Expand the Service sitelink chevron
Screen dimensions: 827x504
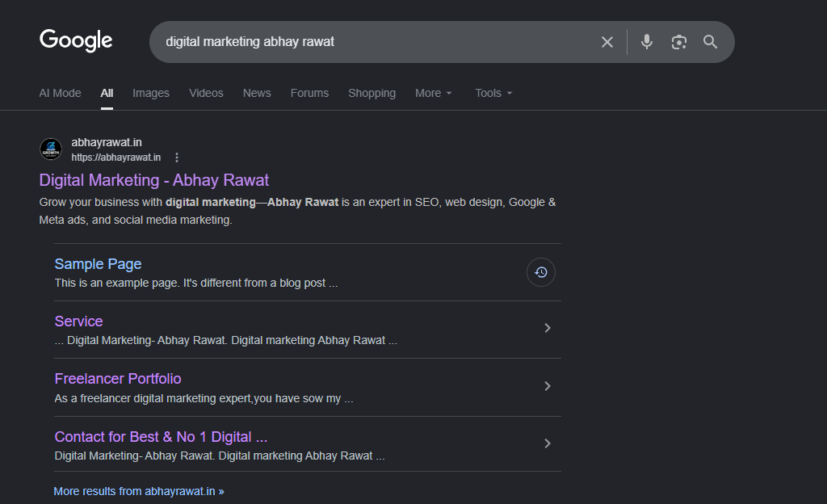pyautogui.click(x=547, y=328)
